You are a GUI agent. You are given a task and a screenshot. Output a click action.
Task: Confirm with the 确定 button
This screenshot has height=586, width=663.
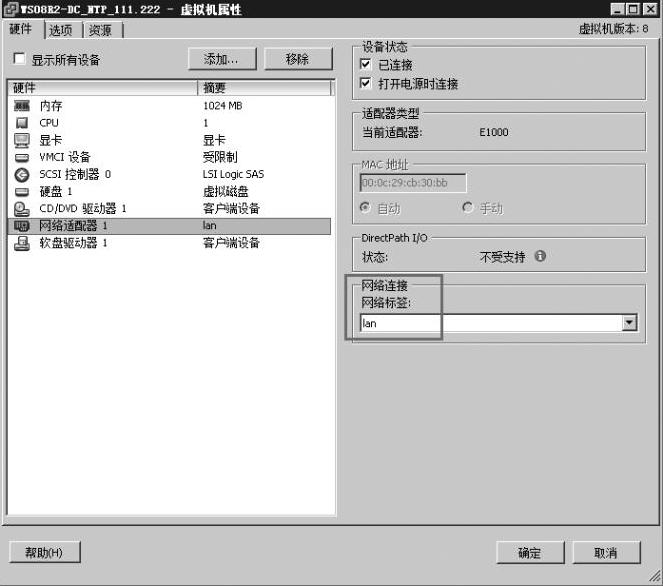(530, 552)
